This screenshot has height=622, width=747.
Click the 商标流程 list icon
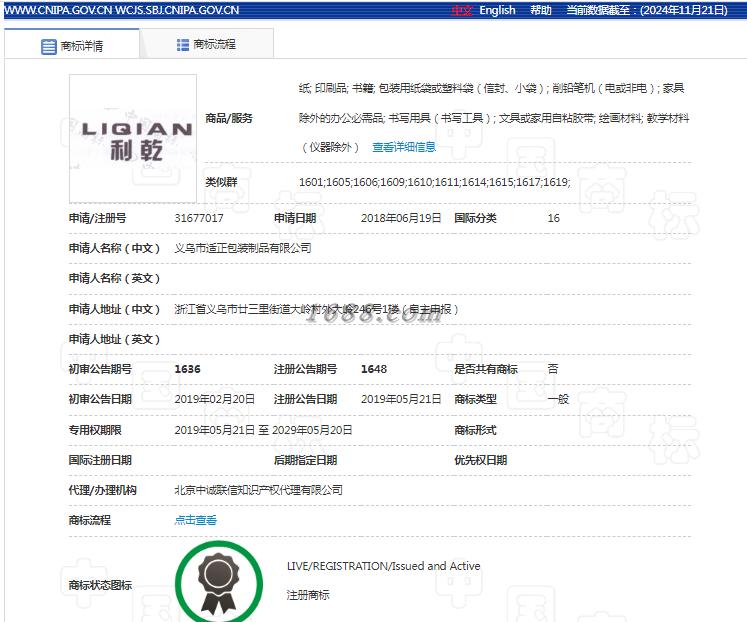coord(182,45)
